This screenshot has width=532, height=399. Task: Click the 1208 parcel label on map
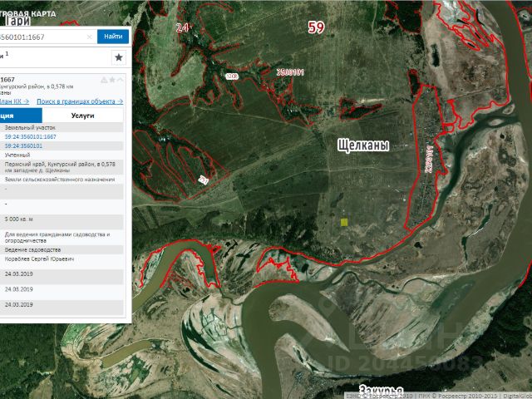pos(232,76)
